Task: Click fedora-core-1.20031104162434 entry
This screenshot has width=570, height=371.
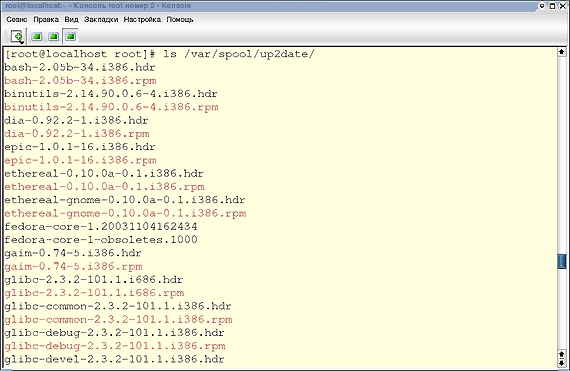Action: pos(101,226)
